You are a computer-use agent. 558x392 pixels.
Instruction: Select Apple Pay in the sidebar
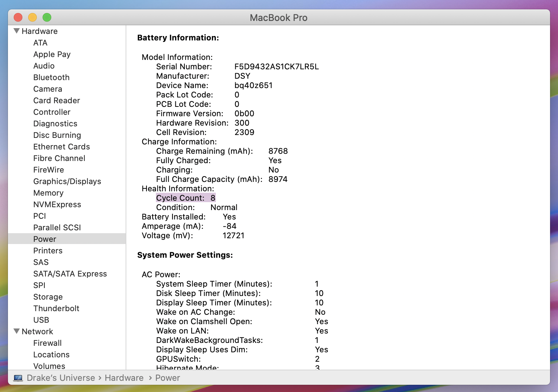(52, 54)
